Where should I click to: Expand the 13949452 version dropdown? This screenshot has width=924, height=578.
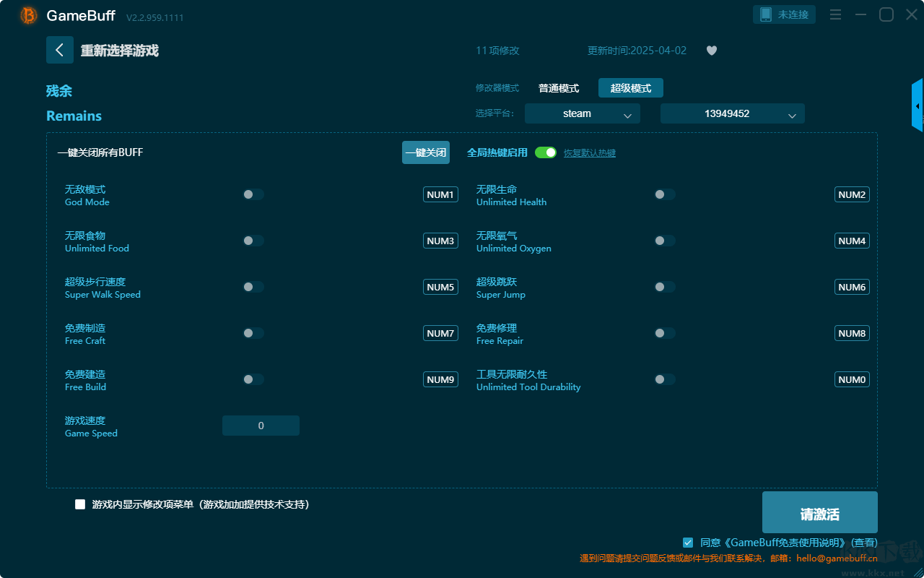coord(732,113)
